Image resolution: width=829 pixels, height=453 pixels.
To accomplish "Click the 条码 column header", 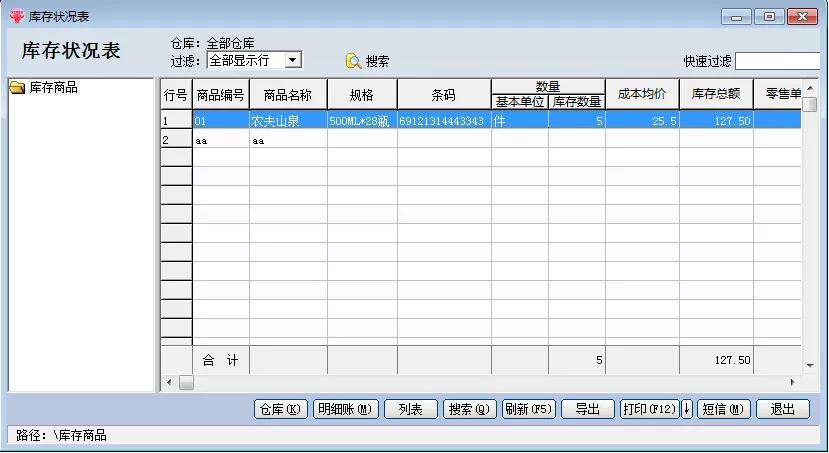I will tap(444, 95).
